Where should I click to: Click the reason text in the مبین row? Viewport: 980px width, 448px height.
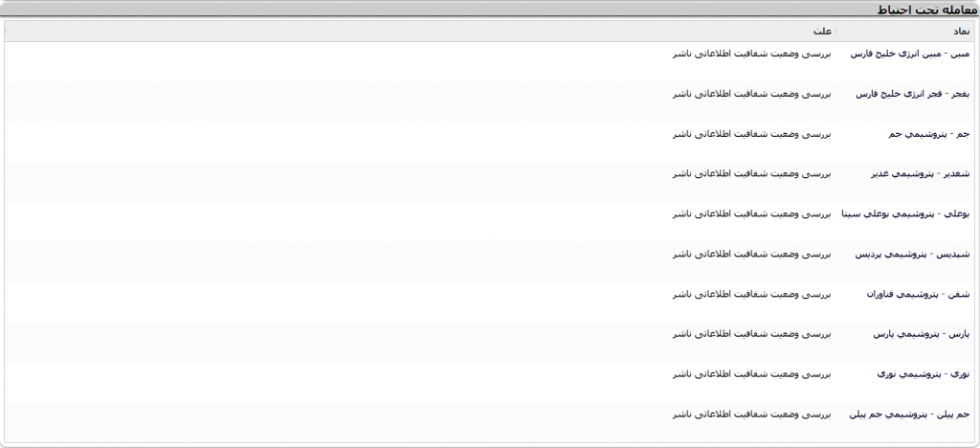752,55
